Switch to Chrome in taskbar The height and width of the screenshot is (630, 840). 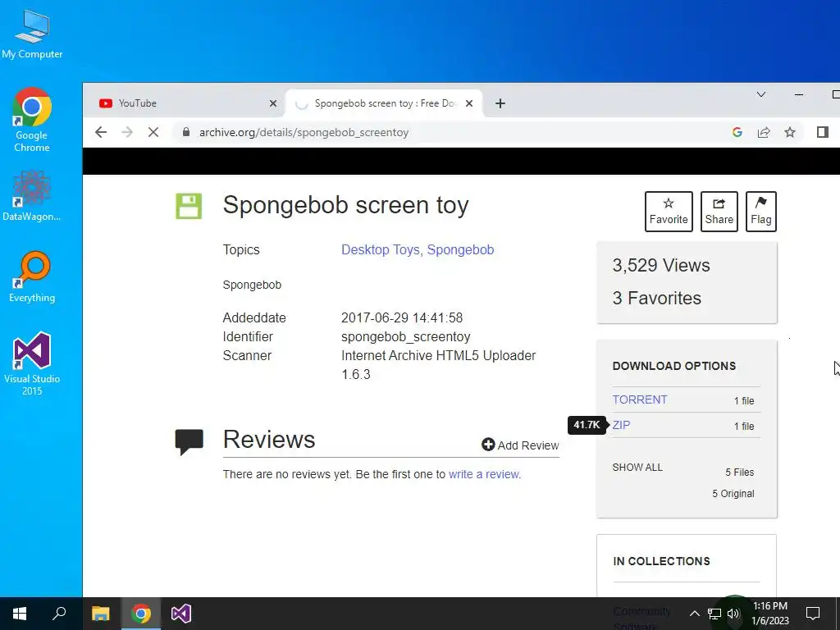[141, 614]
